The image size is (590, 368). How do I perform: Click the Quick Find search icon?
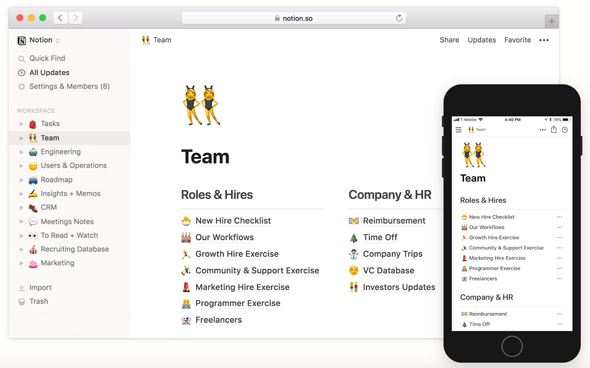21,59
